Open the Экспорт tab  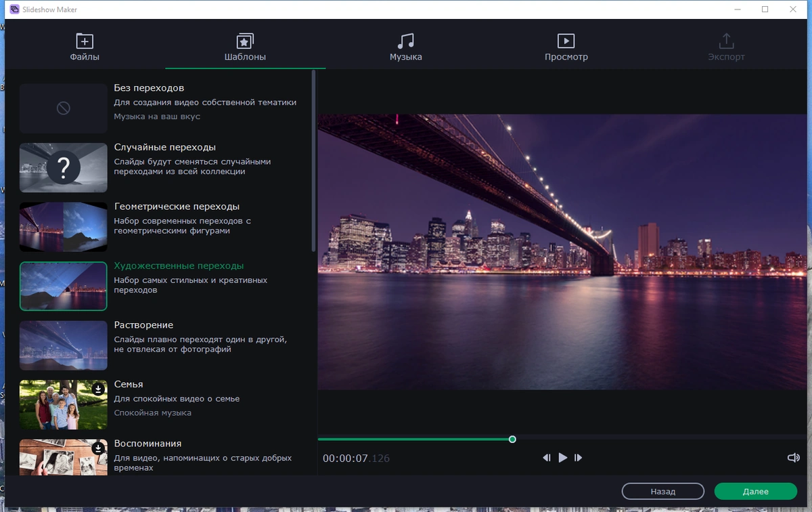[x=726, y=47]
